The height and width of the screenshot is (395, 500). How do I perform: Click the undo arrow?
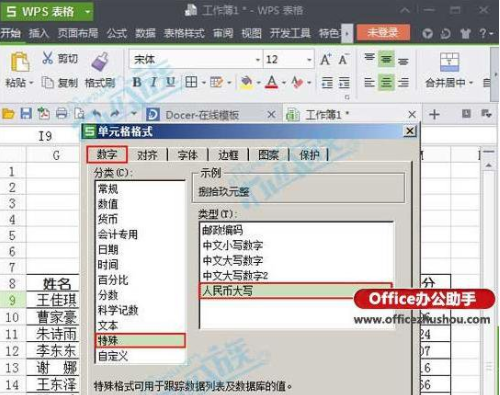97,114
